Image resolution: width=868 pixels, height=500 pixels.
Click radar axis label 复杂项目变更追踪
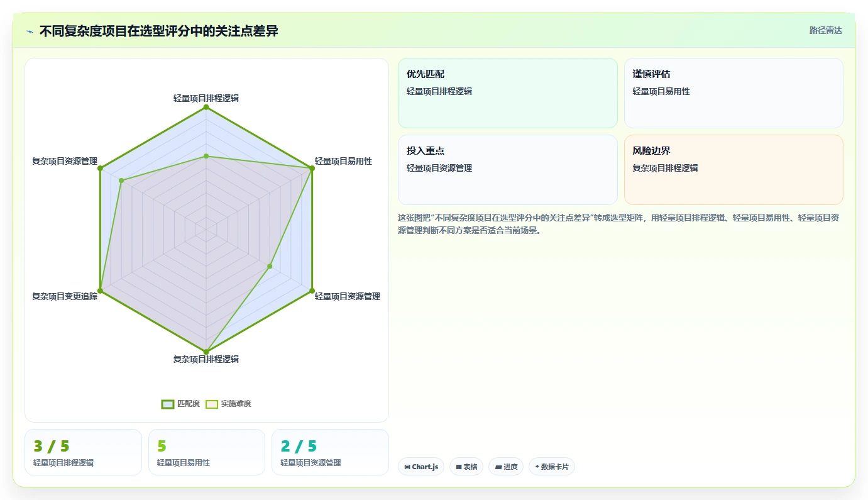pyautogui.click(x=65, y=296)
